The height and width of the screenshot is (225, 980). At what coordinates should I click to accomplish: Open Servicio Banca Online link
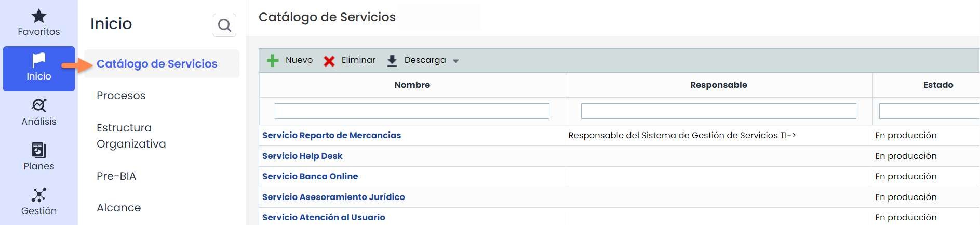[310, 176]
